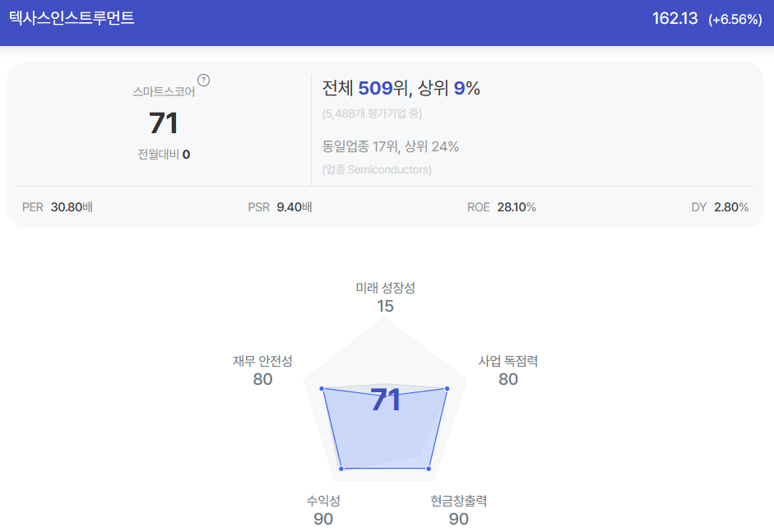Click the 미래 성장성 radar label
Viewport: 774px width, 532px height.
(x=386, y=289)
